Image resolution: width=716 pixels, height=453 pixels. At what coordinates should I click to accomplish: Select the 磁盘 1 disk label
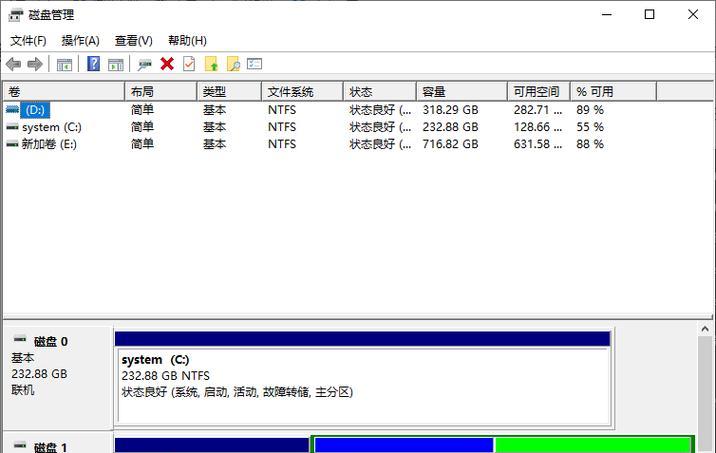pos(51,447)
